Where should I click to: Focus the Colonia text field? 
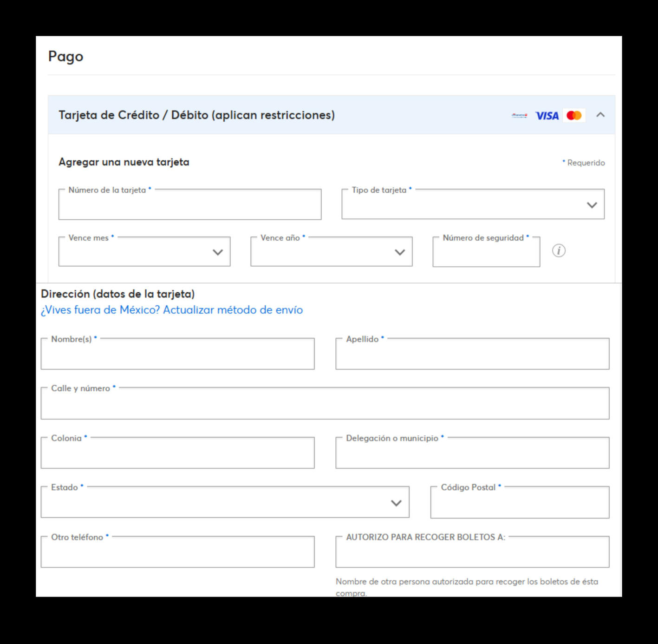pos(177,453)
